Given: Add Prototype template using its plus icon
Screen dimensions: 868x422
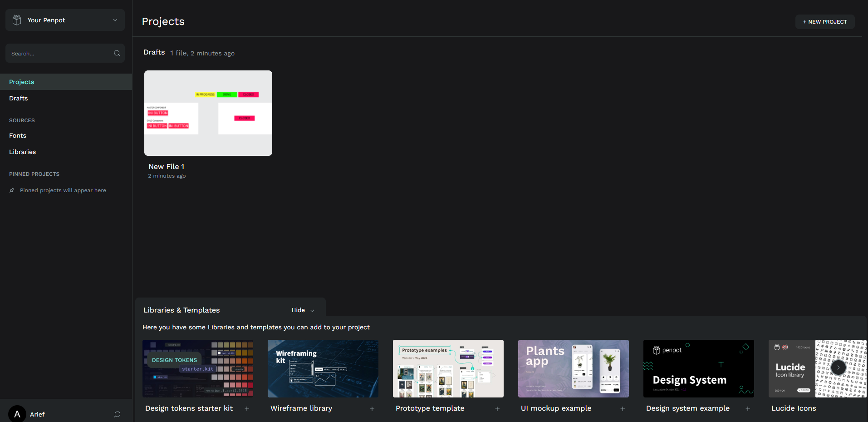Looking at the screenshot, I should [x=497, y=409].
